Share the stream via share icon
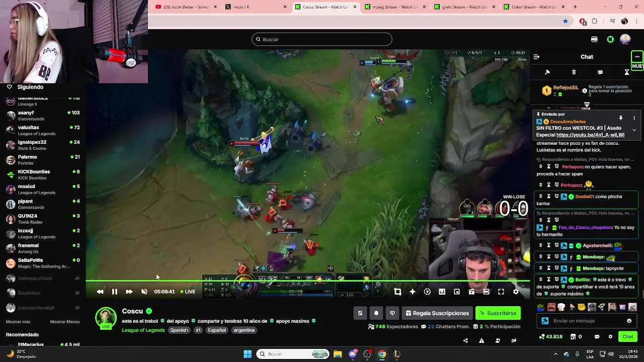Viewport: 644px width, 362px height. pyautogui.click(x=465, y=340)
